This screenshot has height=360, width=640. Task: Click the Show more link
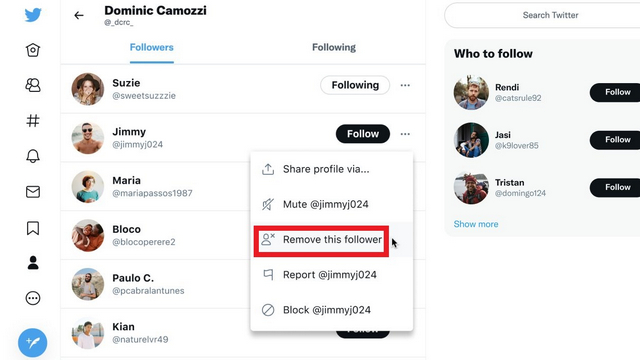tap(476, 224)
